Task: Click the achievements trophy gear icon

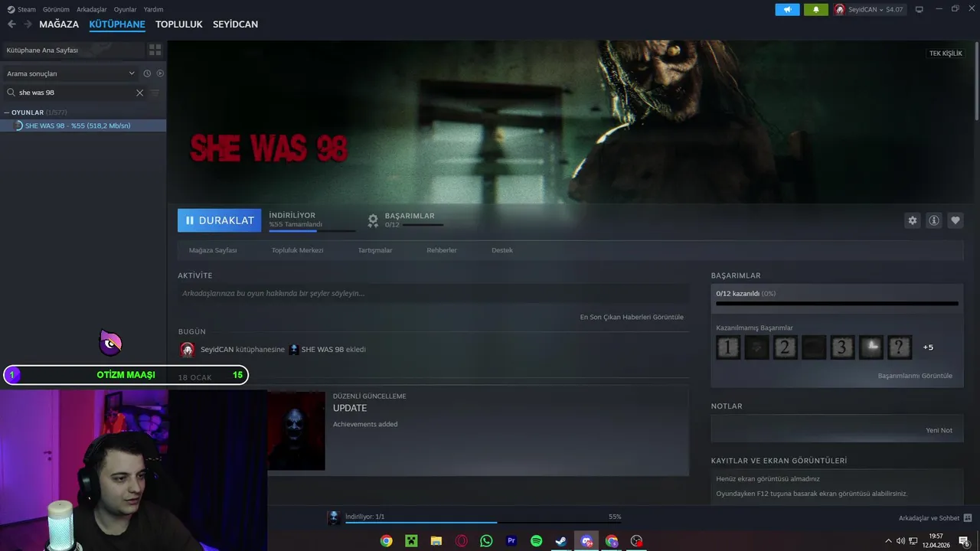Action: tap(373, 220)
